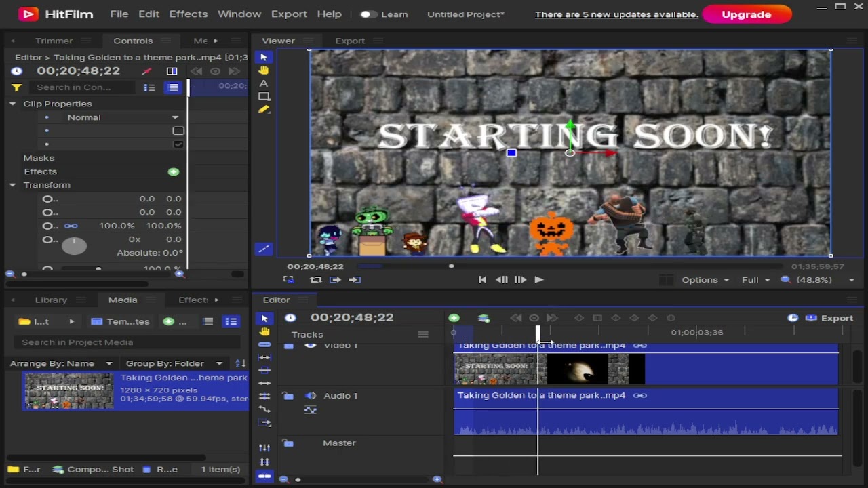Click make composite shot icon in Editor
Image resolution: width=868 pixels, height=488 pixels.
click(x=484, y=318)
